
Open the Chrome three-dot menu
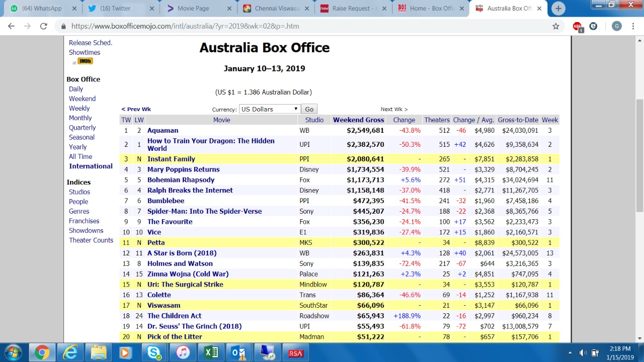(633, 26)
